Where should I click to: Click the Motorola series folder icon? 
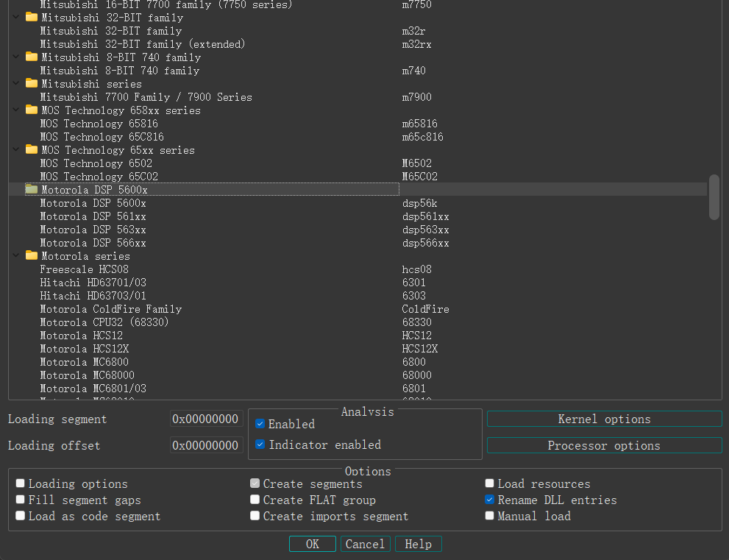pyautogui.click(x=32, y=256)
